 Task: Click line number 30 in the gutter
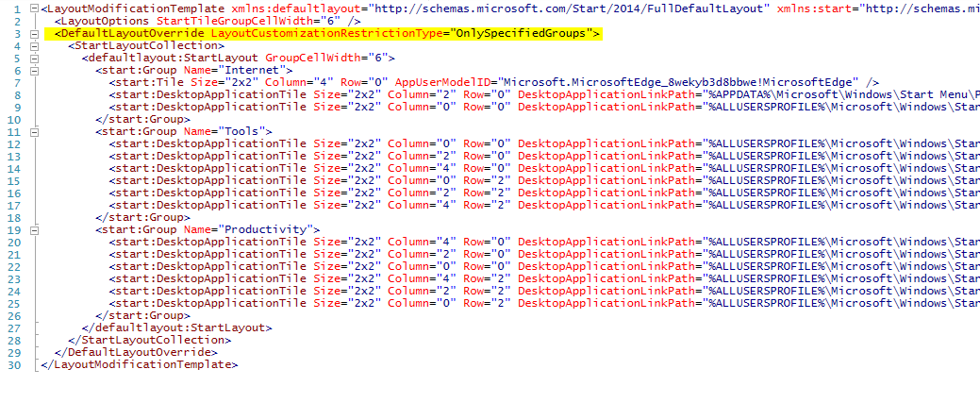coord(14,364)
